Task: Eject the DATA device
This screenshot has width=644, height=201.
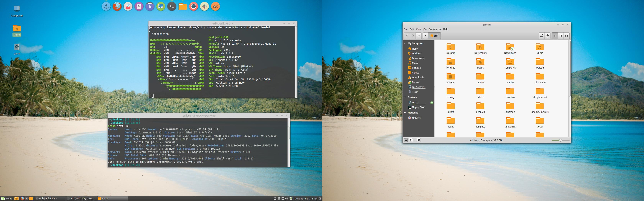Action: point(432,103)
